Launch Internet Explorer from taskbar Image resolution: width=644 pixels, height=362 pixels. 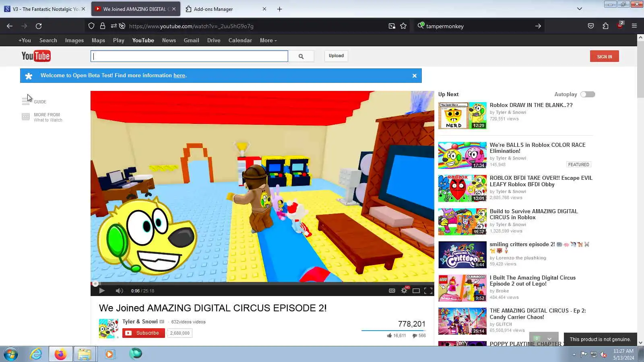[x=36, y=354]
